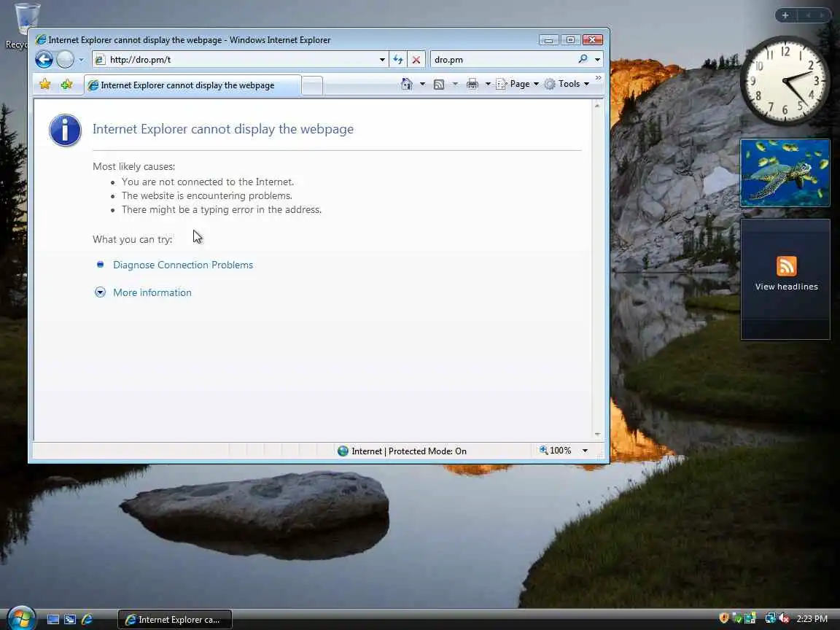Maximize the Internet Explorer window
The width and height of the screenshot is (840, 630).
pos(570,40)
